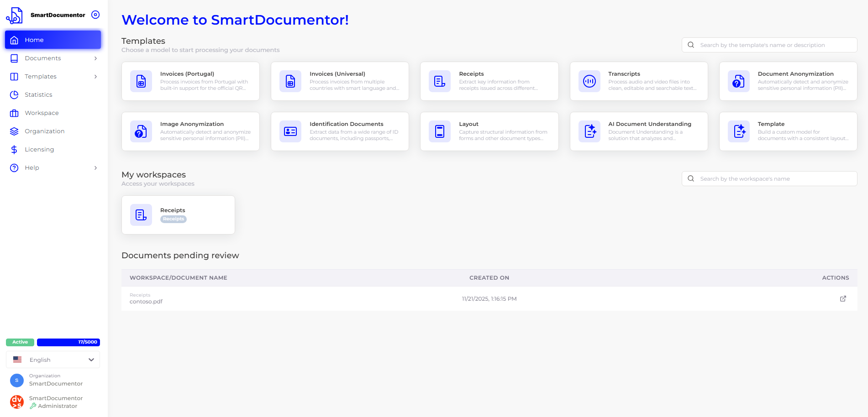Open the contoso.pdf pending document

(146, 302)
